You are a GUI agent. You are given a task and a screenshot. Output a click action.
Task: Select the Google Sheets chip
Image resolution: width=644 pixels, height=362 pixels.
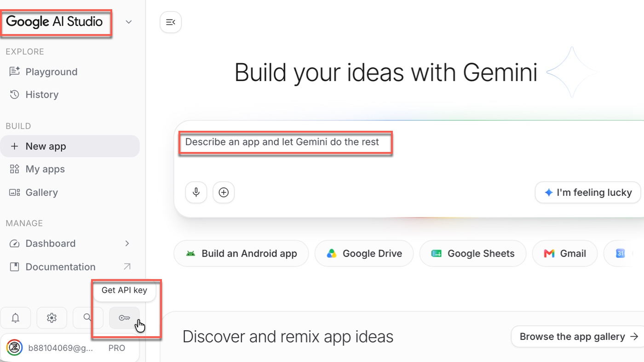(x=473, y=253)
